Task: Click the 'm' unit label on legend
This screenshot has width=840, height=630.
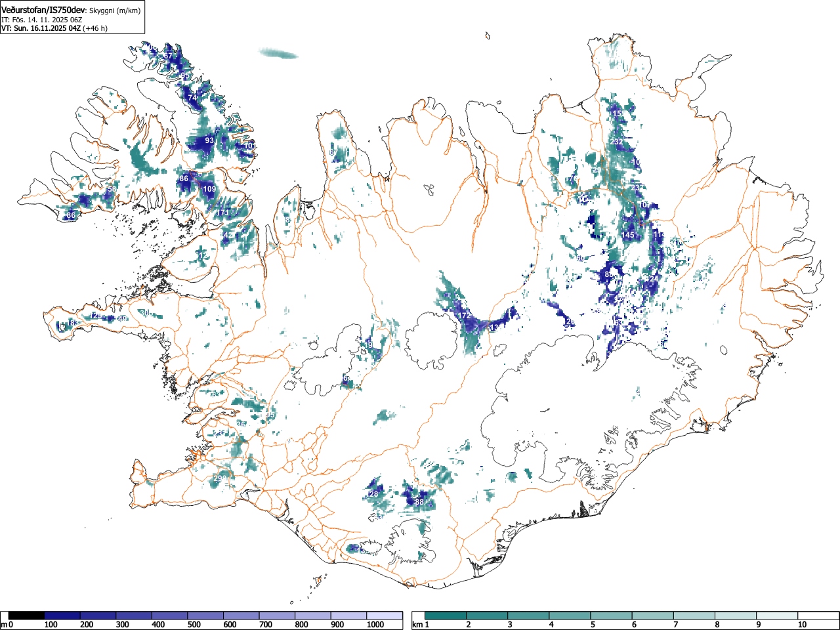Action: point(4,624)
